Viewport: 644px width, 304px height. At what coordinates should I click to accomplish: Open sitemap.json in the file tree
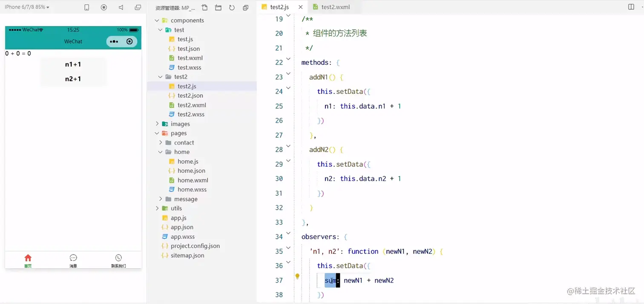[187, 255]
